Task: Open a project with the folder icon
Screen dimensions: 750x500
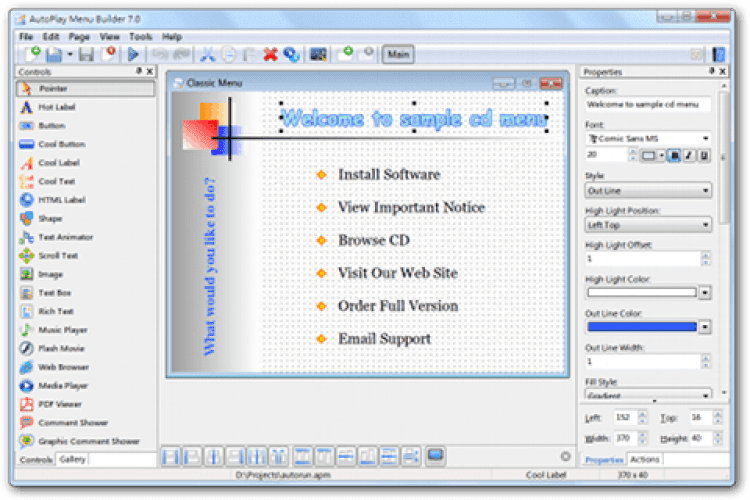Action: pyautogui.click(x=54, y=55)
